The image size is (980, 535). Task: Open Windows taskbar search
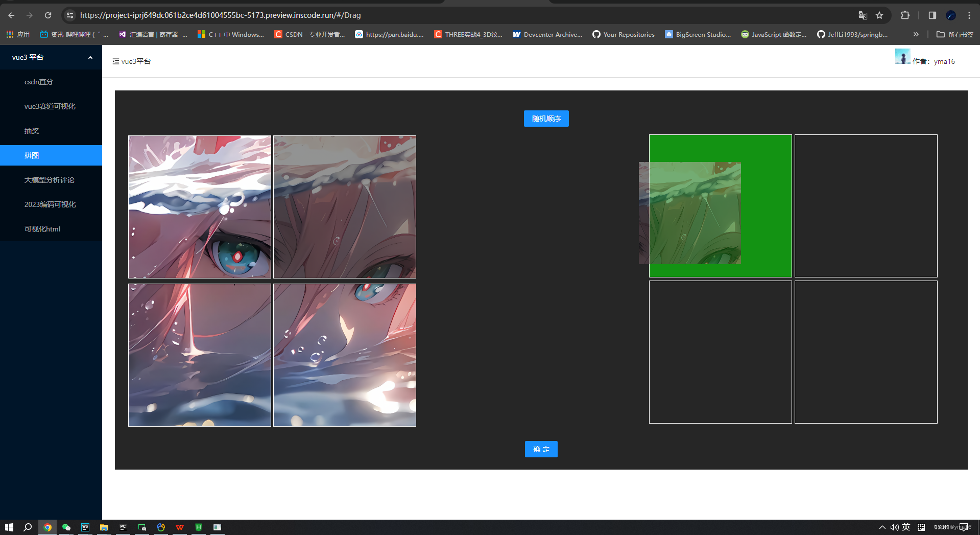[28, 527]
